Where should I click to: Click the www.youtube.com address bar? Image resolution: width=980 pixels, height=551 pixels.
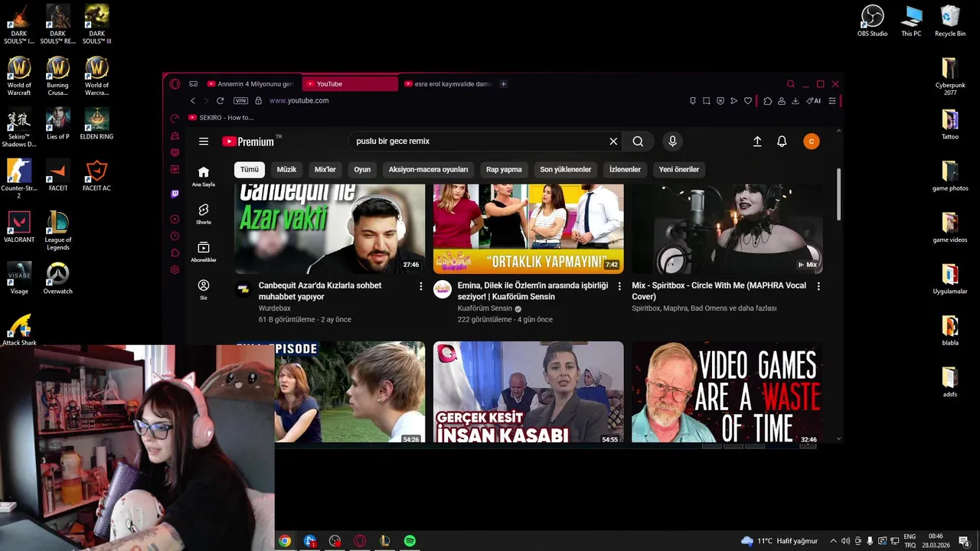tap(299, 101)
